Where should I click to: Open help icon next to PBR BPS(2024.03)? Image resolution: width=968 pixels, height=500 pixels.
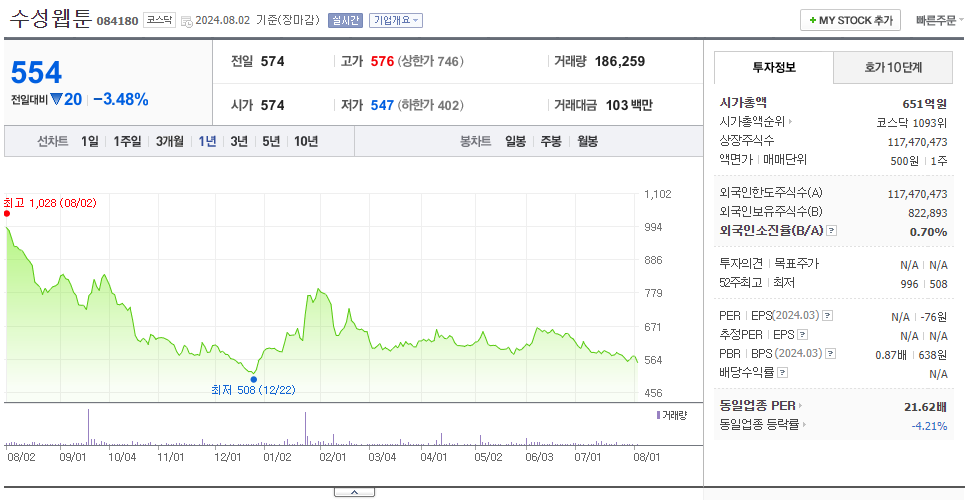(x=831, y=354)
